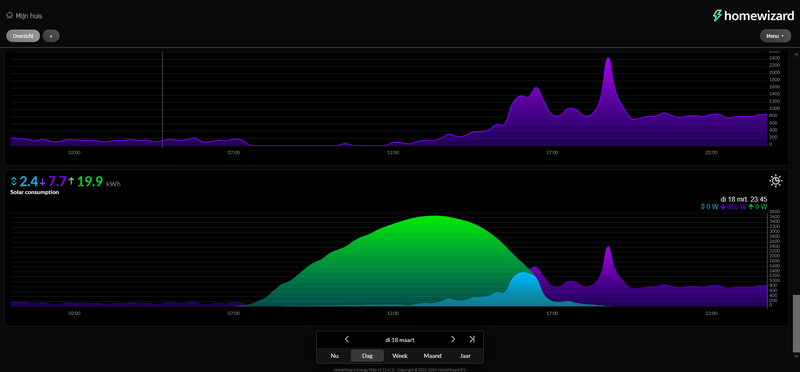Click the HomeWizard logo
The width and height of the screenshot is (800, 372).
point(753,16)
